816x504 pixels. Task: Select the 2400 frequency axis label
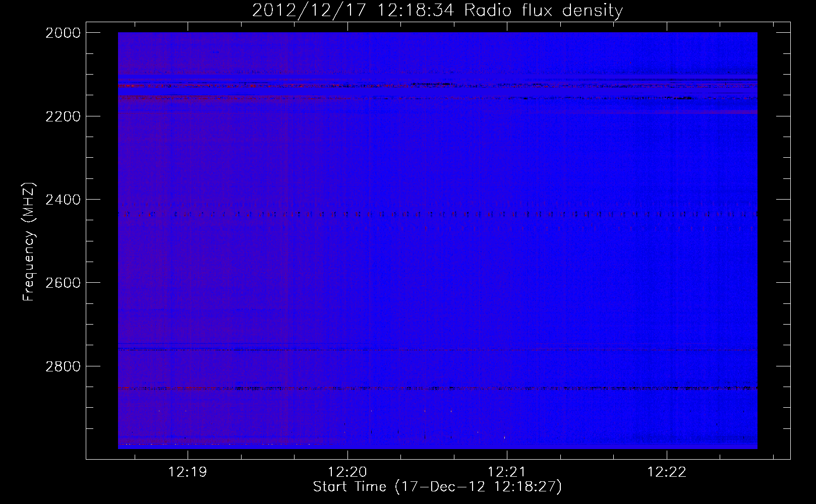point(63,200)
